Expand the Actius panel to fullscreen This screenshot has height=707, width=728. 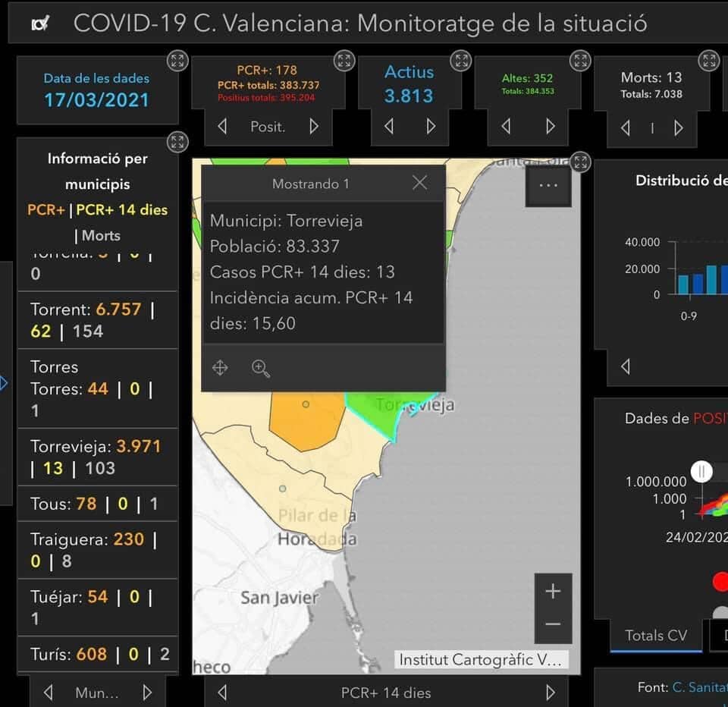click(460, 61)
